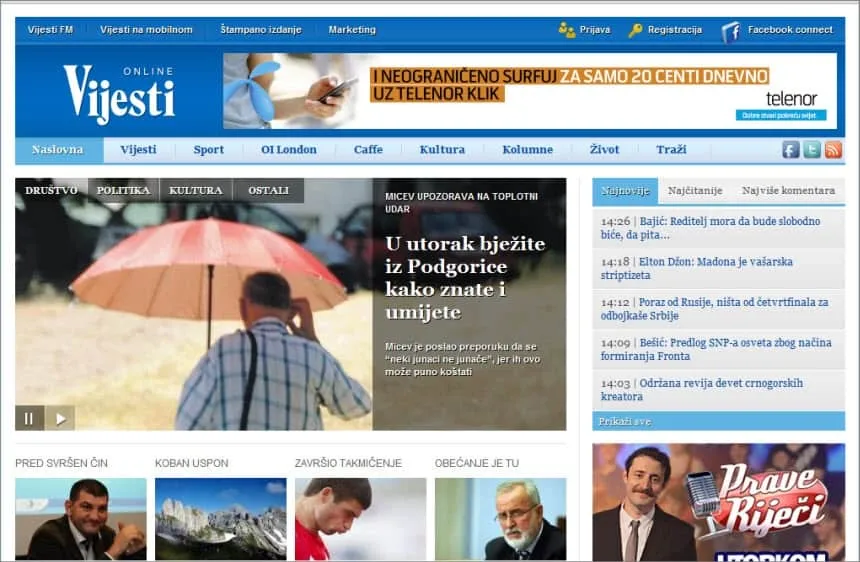Click thumbnail under PRED SVRŠEN ČIN
The width and height of the screenshot is (860, 562).
[81, 519]
